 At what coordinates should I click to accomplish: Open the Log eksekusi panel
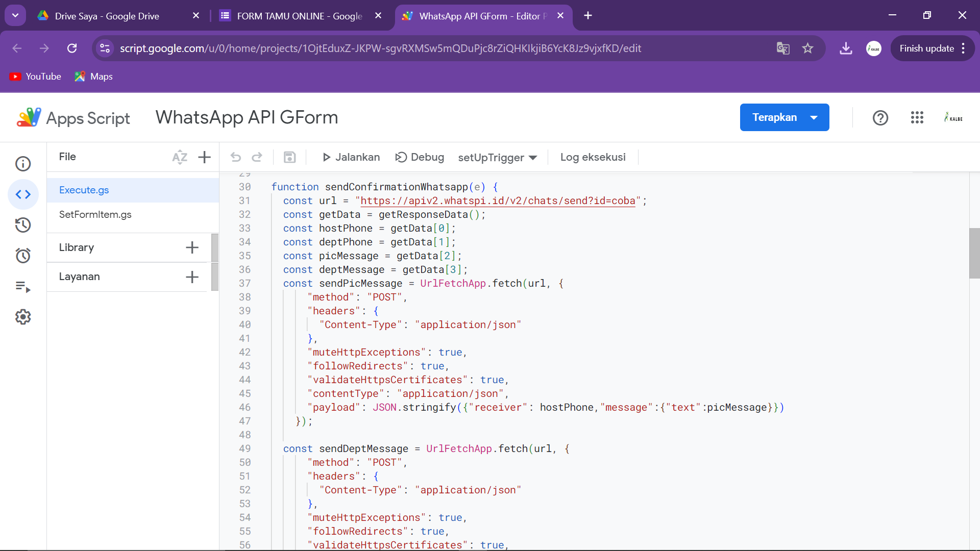(593, 157)
